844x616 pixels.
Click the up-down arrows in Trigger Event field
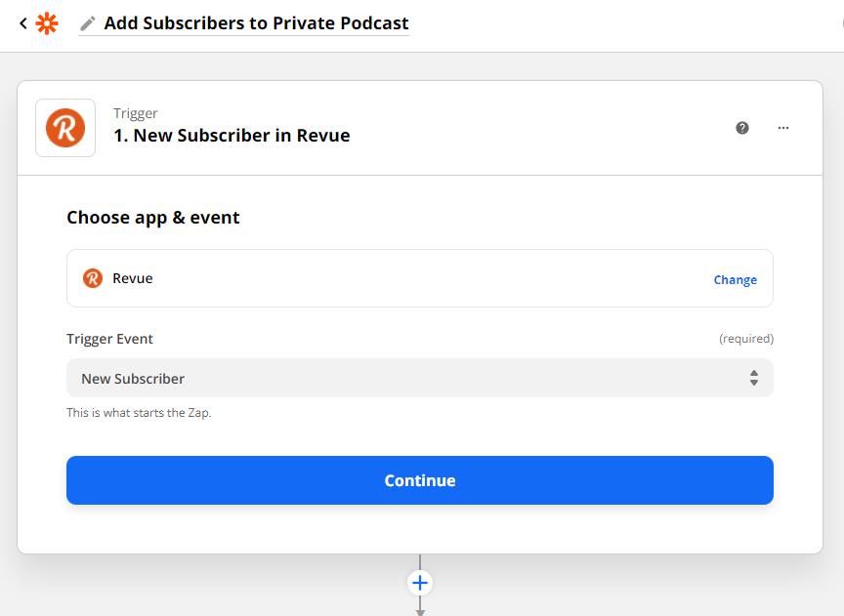pyautogui.click(x=754, y=378)
